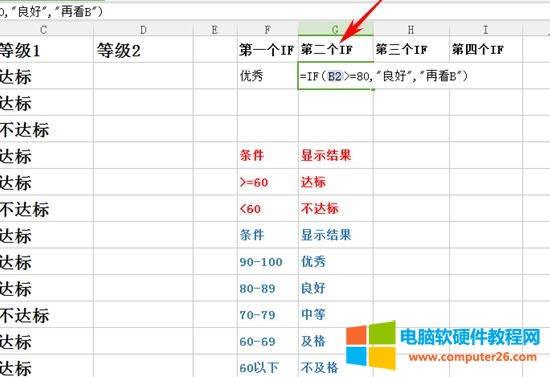The height and width of the screenshot is (377, 550).
Task: Select the blue 良好 cell
Action: [335, 288]
